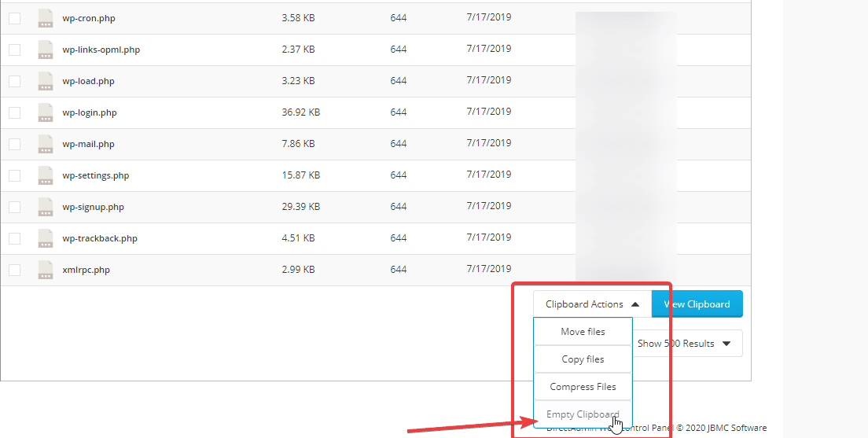Open the Show 500 Results dropdown
This screenshot has height=438, width=868.
[684, 344]
